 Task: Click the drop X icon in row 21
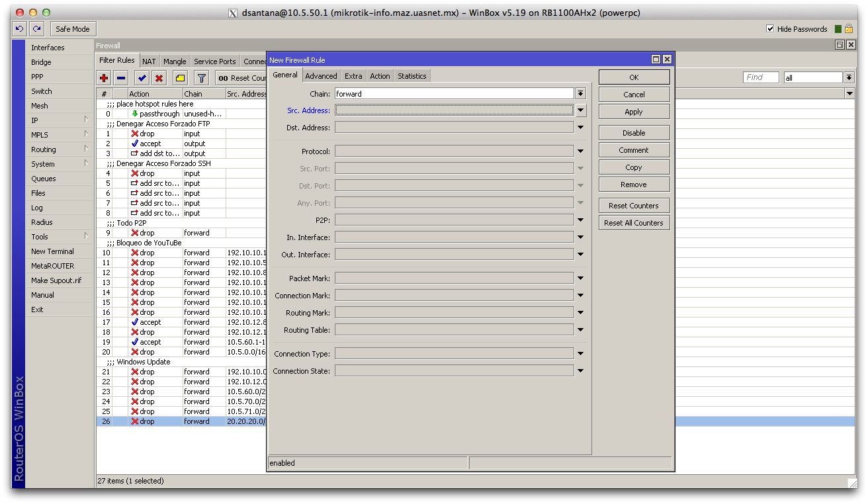coord(134,372)
